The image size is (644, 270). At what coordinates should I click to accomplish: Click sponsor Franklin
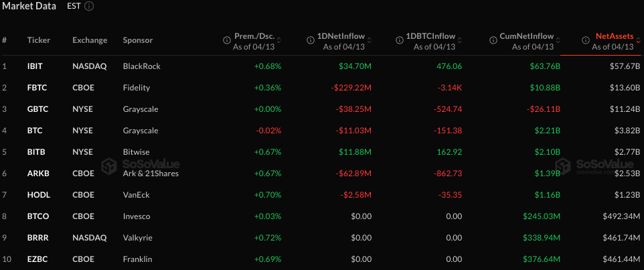tap(137, 259)
